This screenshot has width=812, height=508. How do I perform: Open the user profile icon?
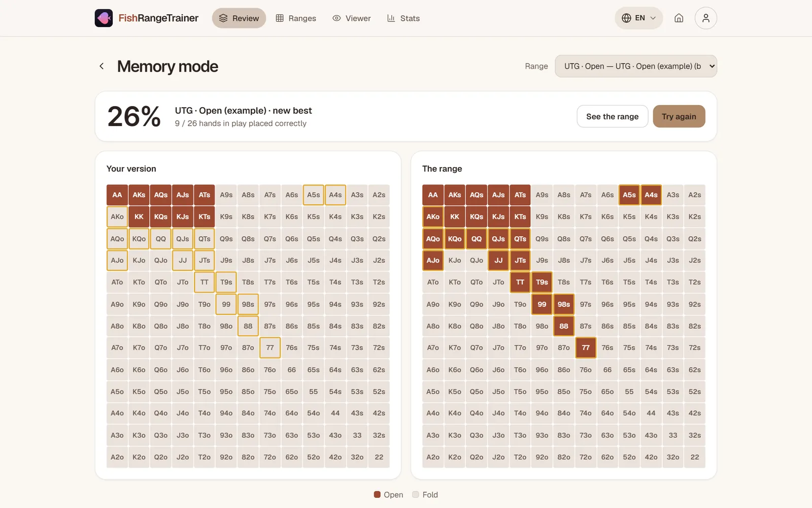click(x=705, y=18)
